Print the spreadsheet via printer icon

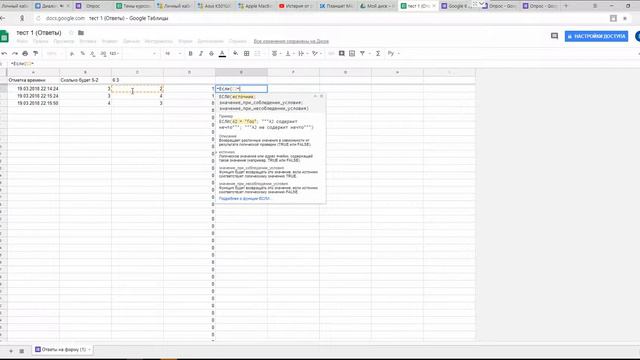[25, 53]
